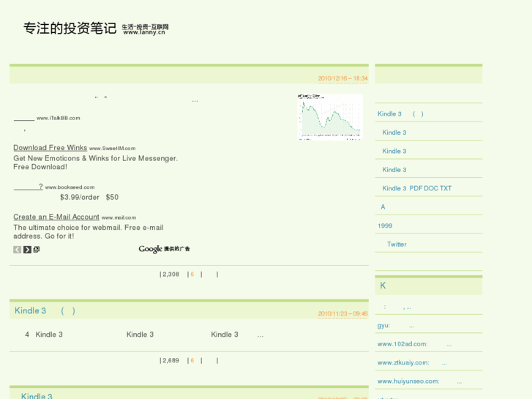
Task: Open the stock chart thumbnail image
Action: tap(330, 117)
